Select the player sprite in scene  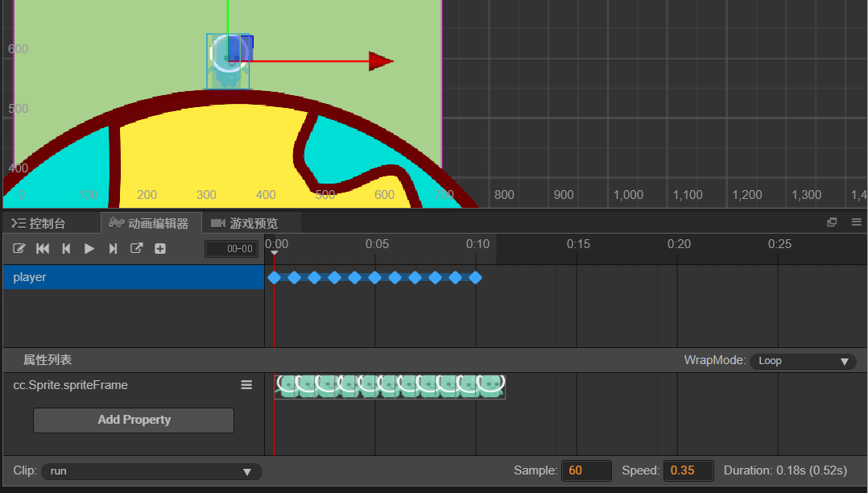[x=228, y=61]
